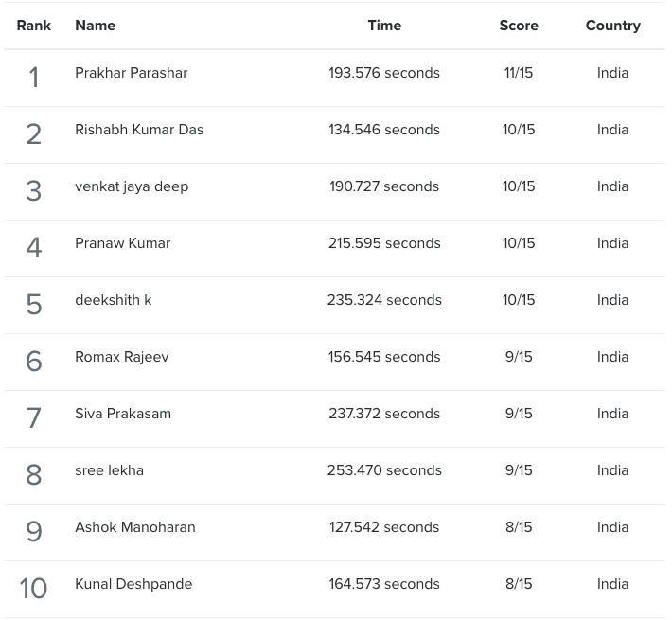Image resolution: width=672 pixels, height=620 pixels.
Task: Click the 193.576 seconds time value
Action: tap(384, 73)
